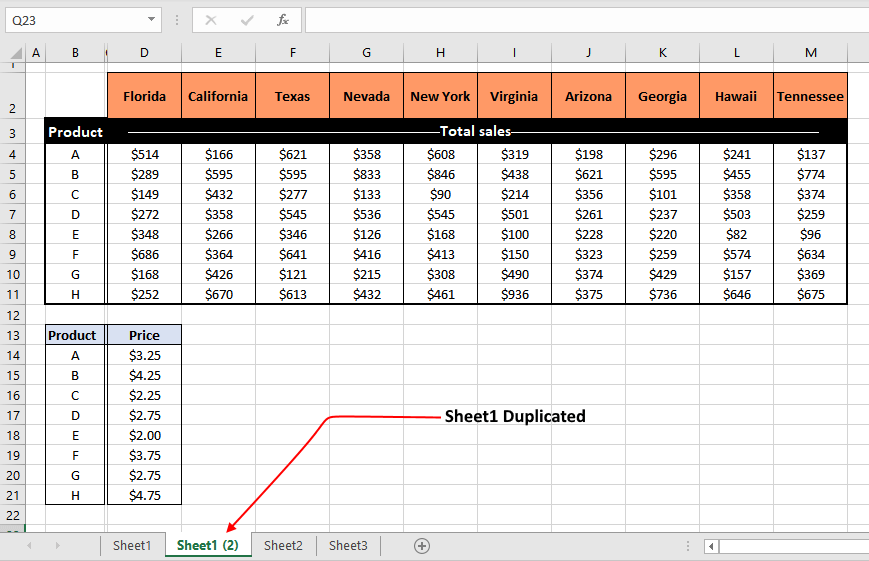The width and height of the screenshot is (869, 561).
Task: Click the horizontal scrollbar track
Action: [x=790, y=546]
